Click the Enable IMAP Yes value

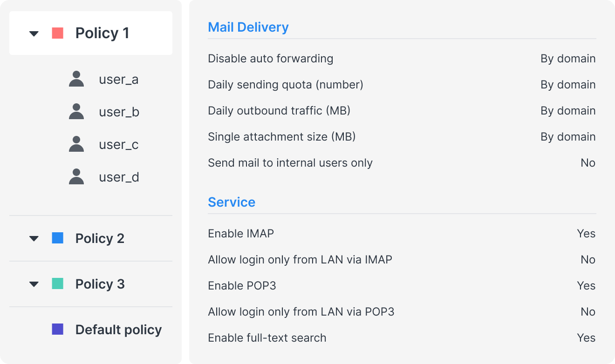click(x=586, y=234)
